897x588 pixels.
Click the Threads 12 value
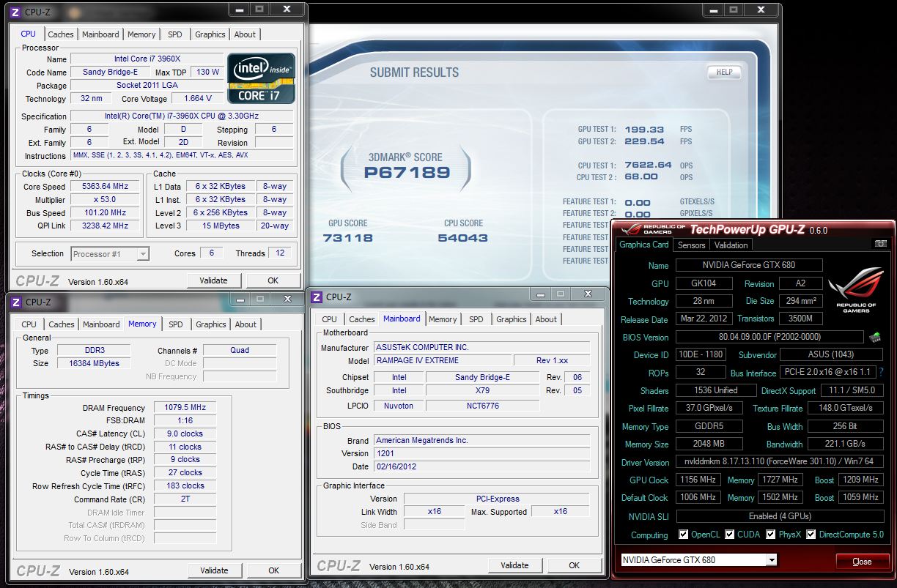point(280,253)
